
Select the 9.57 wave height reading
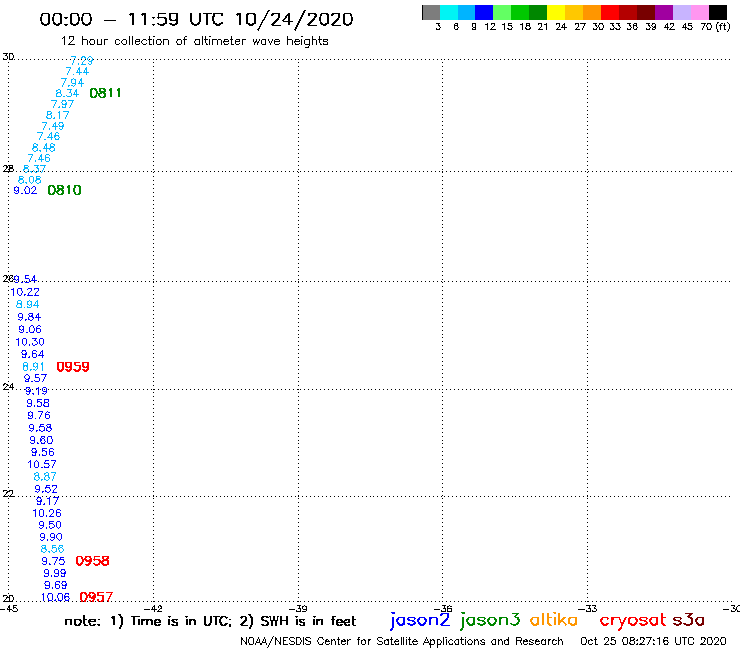pyautogui.click(x=35, y=378)
